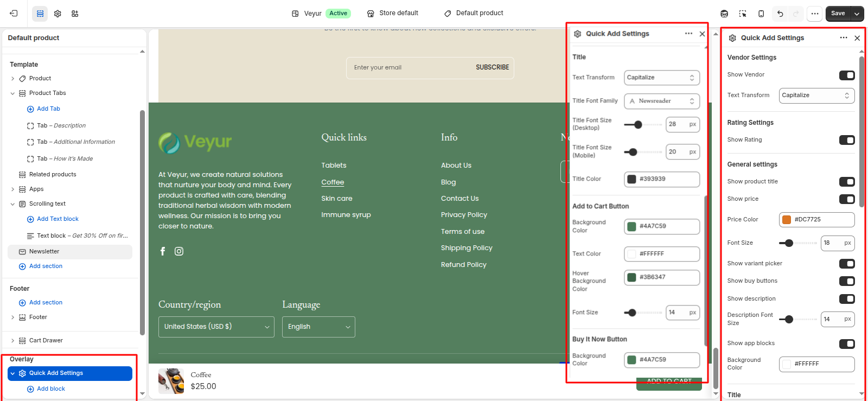This screenshot has width=868, height=401.
Task: Expand the Cart Drawer section
Action: [12, 341]
